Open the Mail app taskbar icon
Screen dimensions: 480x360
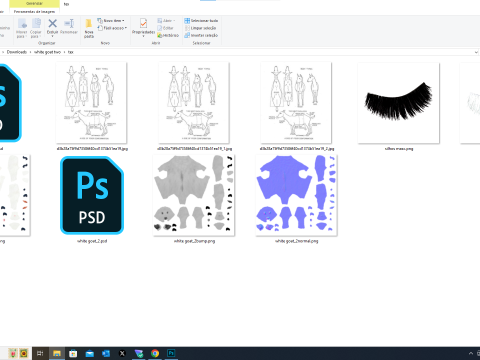click(x=89, y=353)
